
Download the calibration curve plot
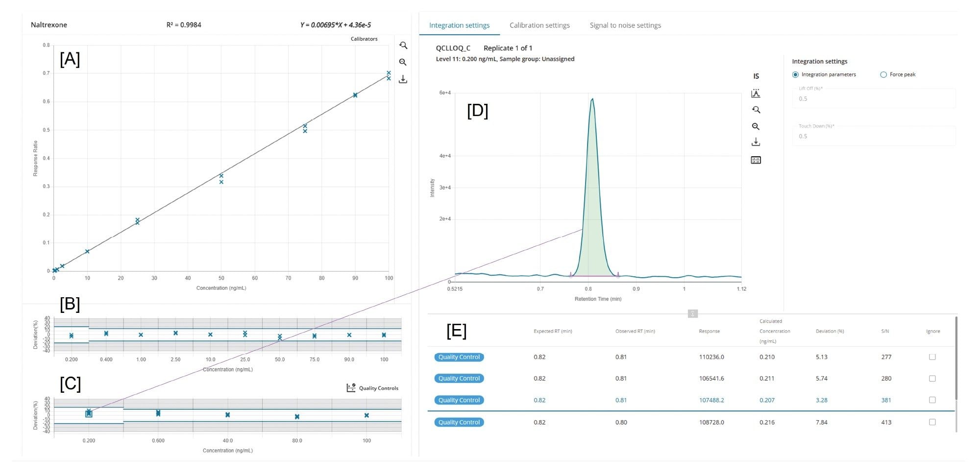(403, 79)
